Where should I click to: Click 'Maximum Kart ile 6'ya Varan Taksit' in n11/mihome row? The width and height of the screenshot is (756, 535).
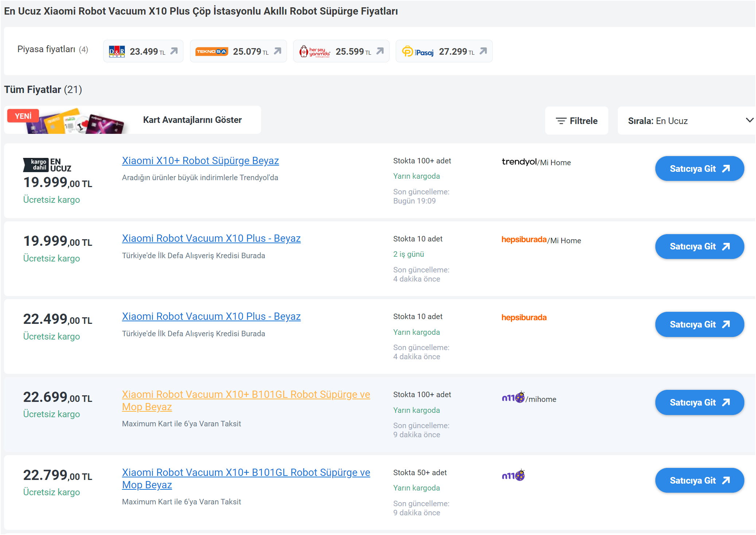(181, 424)
